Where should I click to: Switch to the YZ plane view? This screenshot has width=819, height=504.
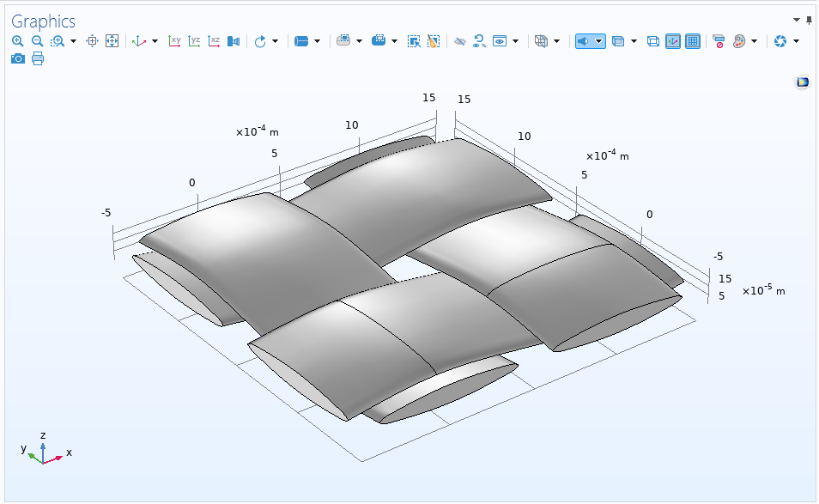click(195, 41)
